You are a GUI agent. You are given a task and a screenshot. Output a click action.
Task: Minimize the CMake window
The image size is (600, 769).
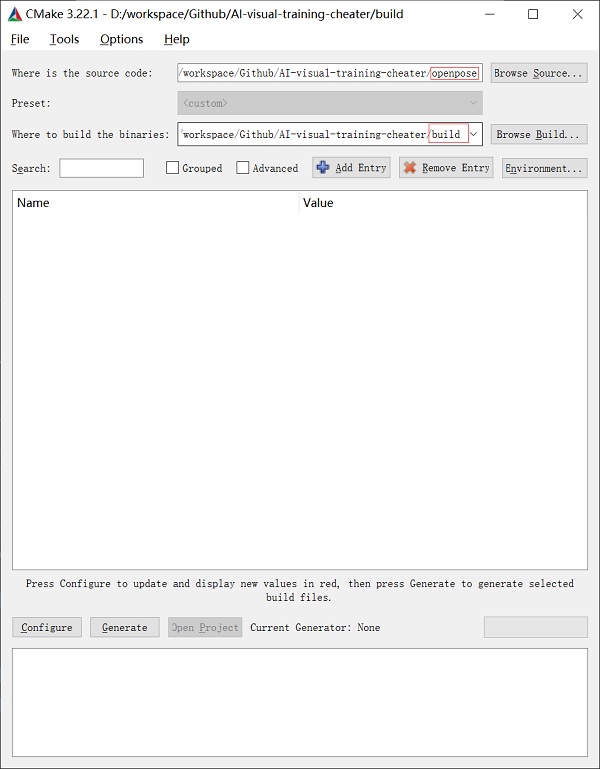coord(490,14)
